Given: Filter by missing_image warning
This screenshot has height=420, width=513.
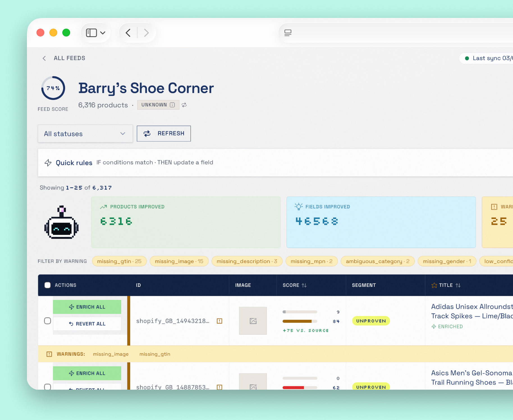Looking at the screenshot, I should (x=179, y=261).
